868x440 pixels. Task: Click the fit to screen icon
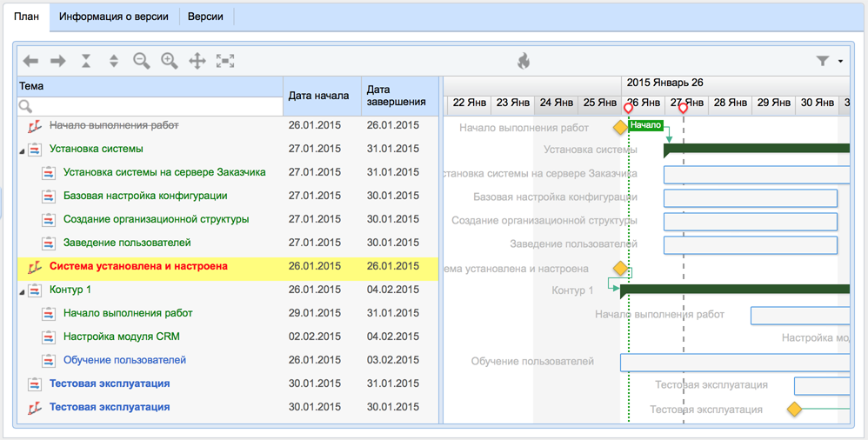click(x=225, y=61)
